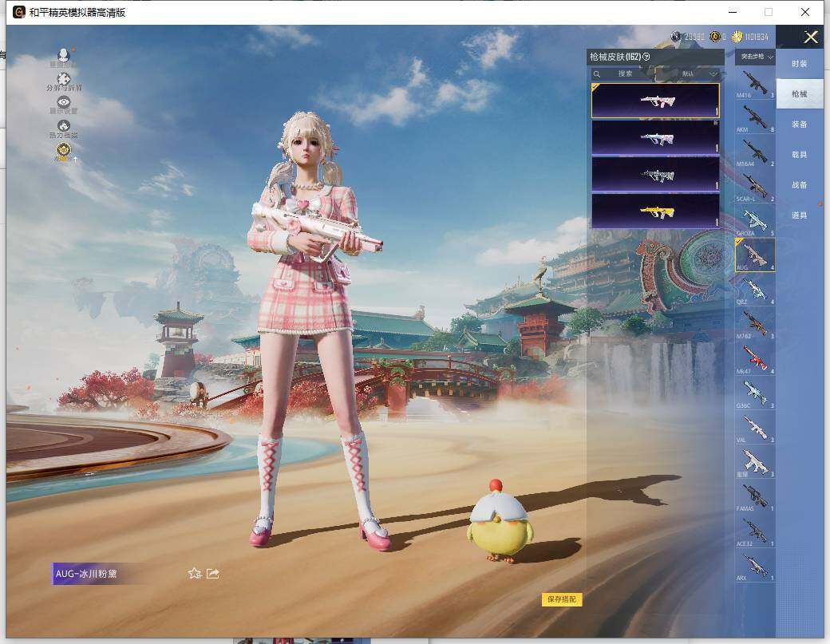830x644 pixels.
Task: Select the M416 weapon in the list
Action: point(755,83)
